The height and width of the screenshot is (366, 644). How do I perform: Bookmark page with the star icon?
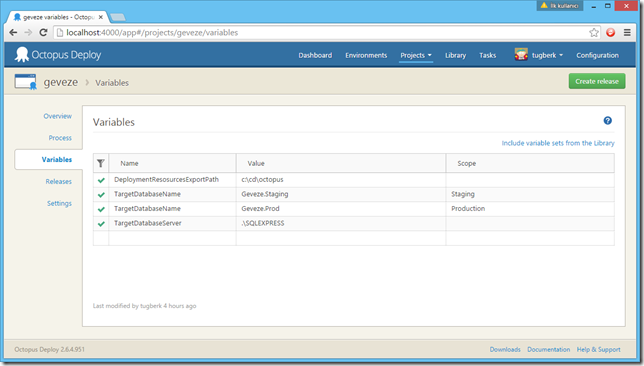594,32
